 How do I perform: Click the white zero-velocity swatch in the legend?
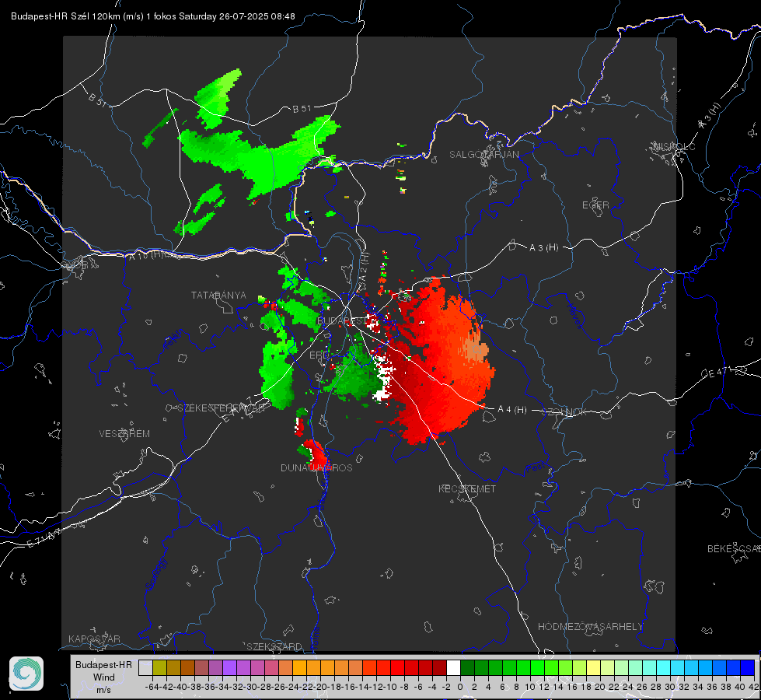(x=453, y=667)
